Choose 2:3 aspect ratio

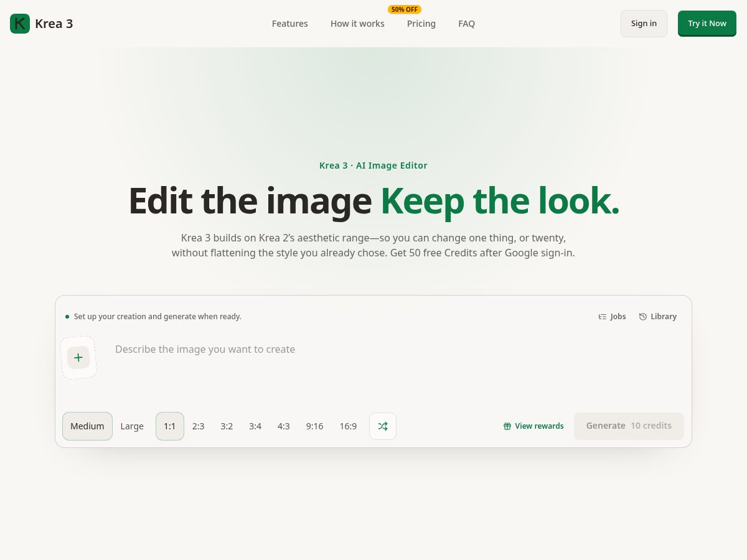pos(198,426)
